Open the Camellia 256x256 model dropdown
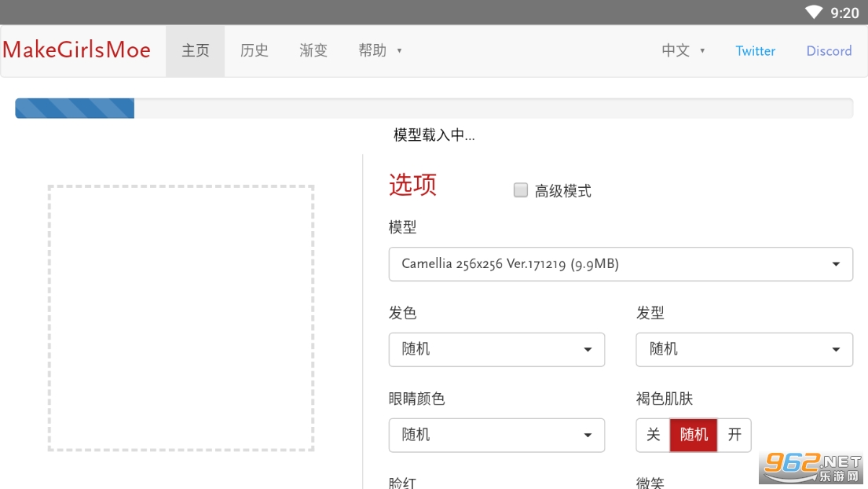868x489 pixels. pos(620,264)
